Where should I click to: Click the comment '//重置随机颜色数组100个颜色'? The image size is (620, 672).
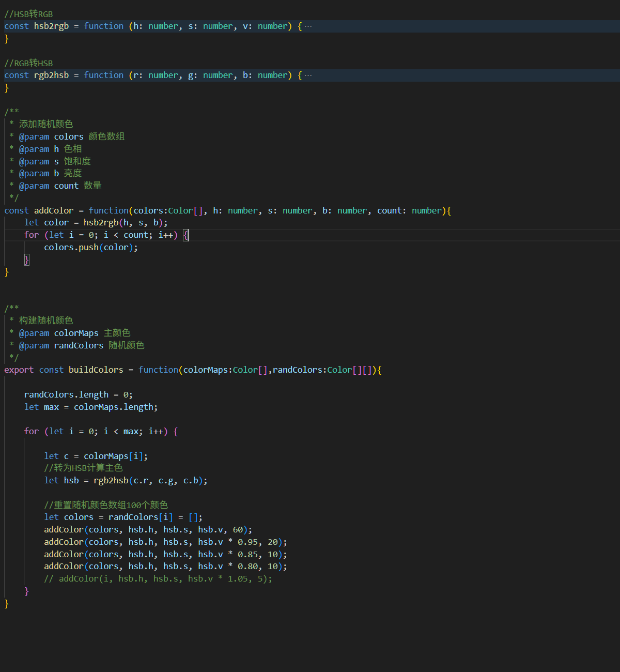[x=106, y=505]
